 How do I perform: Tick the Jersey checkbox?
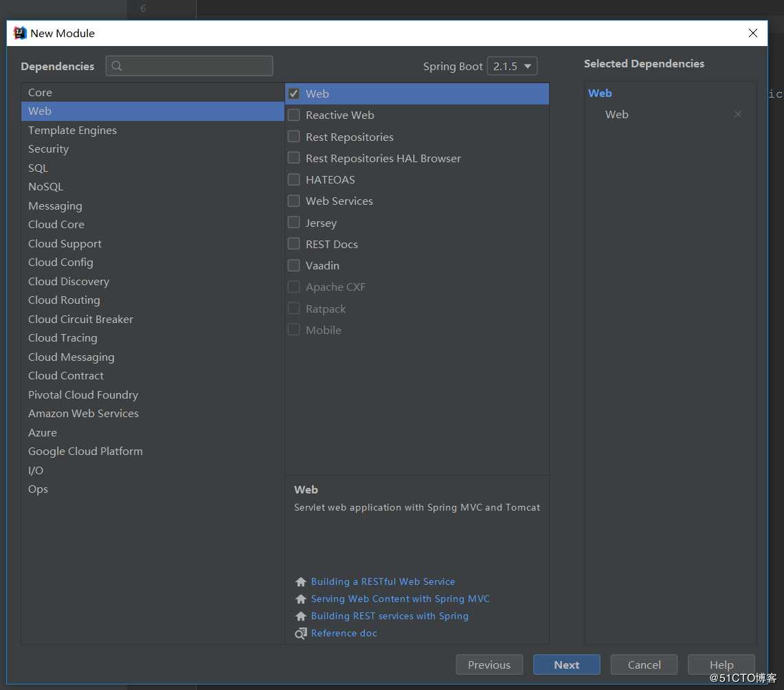coord(294,223)
